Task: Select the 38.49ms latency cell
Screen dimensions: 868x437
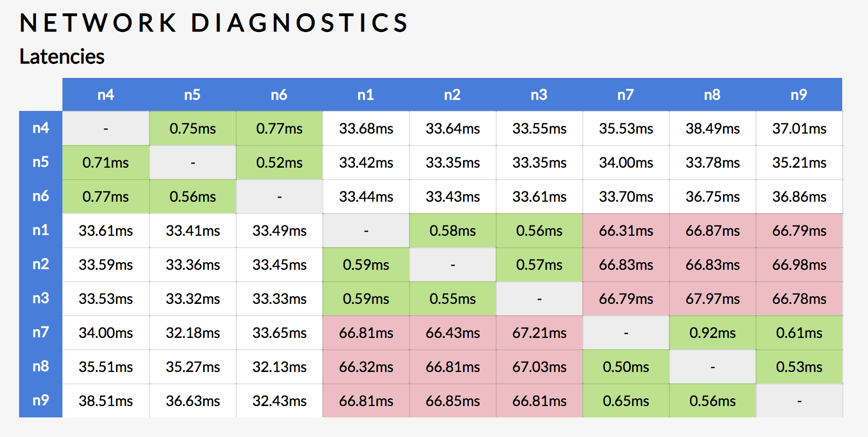Action: tap(712, 128)
